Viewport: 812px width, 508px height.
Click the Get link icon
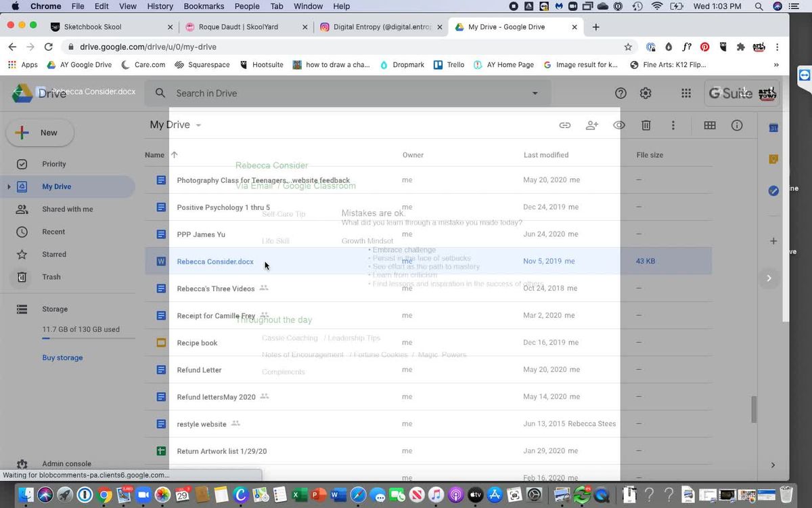564,125
